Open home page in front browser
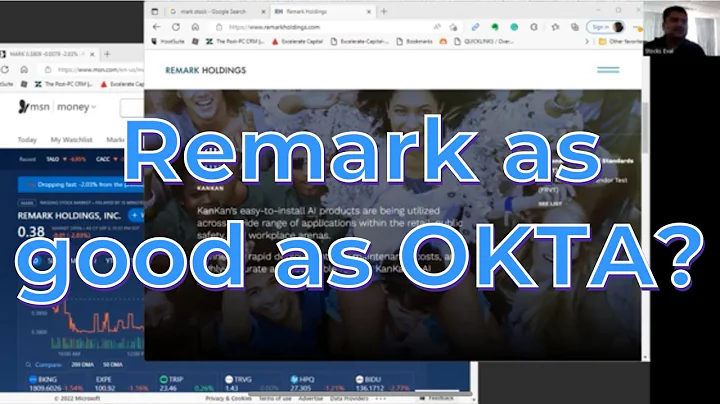The height and width of the screenshot is (404, 720). click(195, 27)
